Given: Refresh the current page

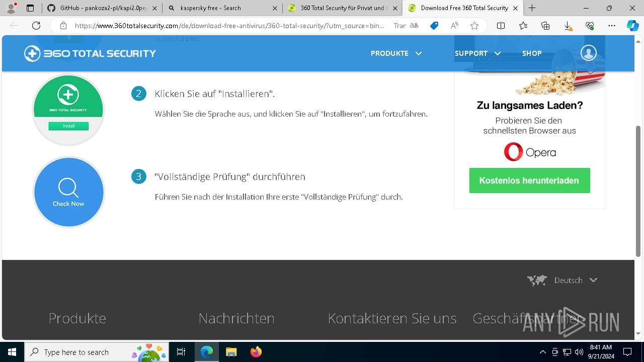Looking at the screenshot, I should coord(36,26).
